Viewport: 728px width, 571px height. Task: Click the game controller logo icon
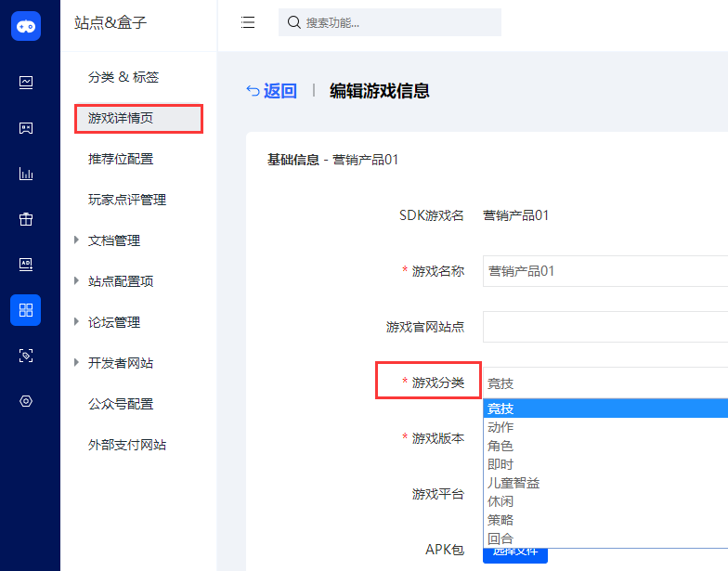pos(26,26)
